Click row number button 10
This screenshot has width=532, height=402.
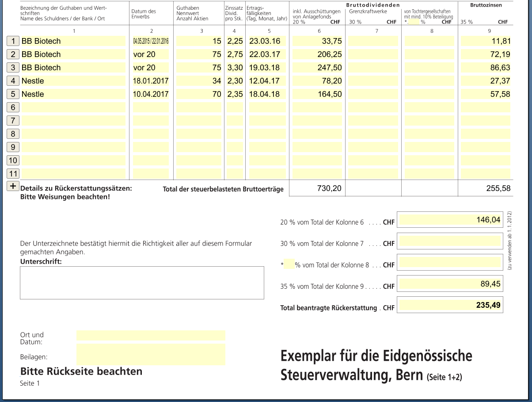click(13, 161)
